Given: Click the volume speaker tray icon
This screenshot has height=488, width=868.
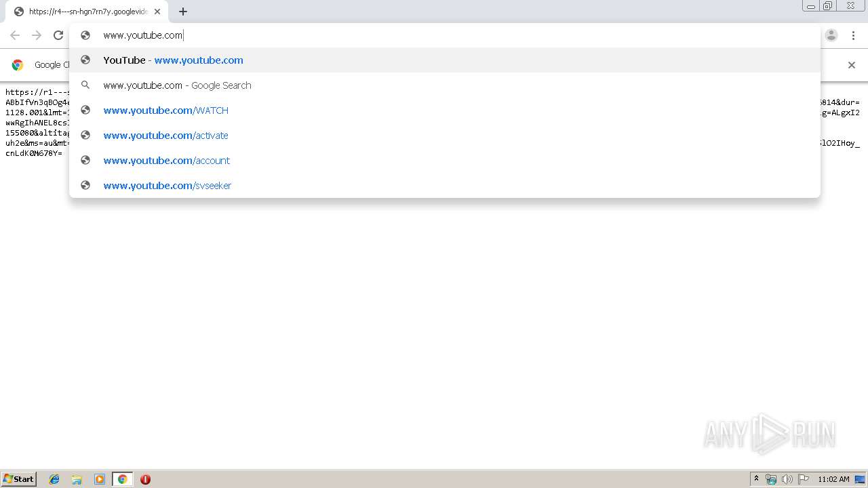Looking at the screenshot, I should (787, 479).
